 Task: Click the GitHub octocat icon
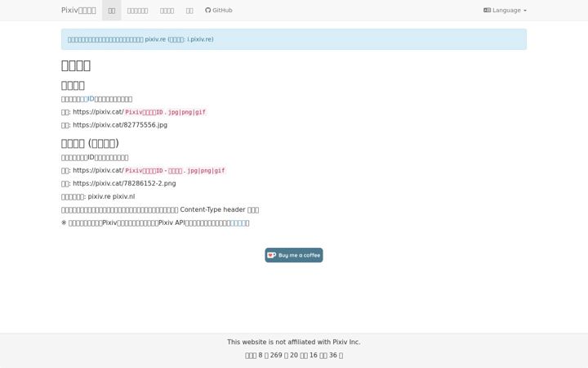(208, 10)
